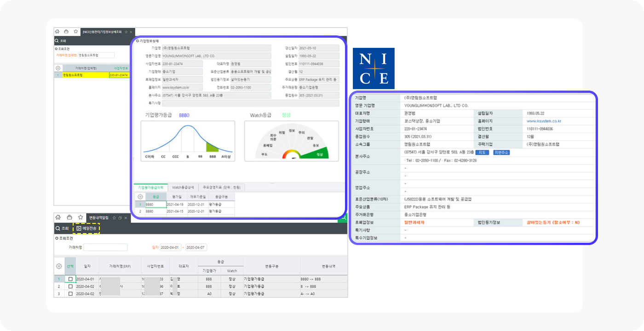The image size is (644, 331).
Task: Click the A- -> A0 변동내역 cell
Action: 324,293
